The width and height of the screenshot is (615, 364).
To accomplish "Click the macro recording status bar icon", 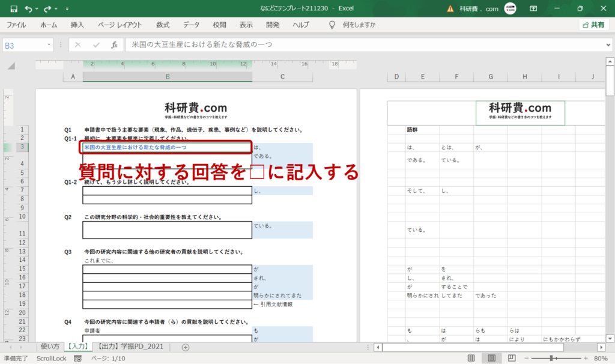I will click(77, 359).
